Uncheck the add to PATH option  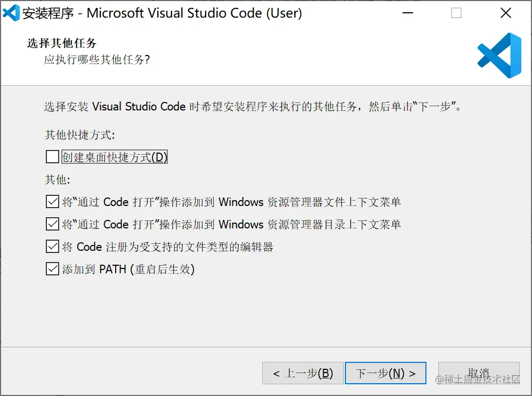pyautogui.click(x=52, y=269)
